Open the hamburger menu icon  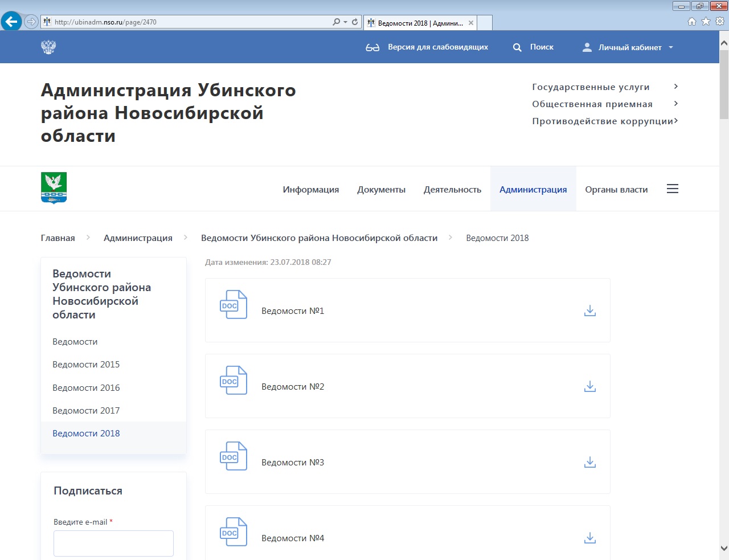point(673,189)
